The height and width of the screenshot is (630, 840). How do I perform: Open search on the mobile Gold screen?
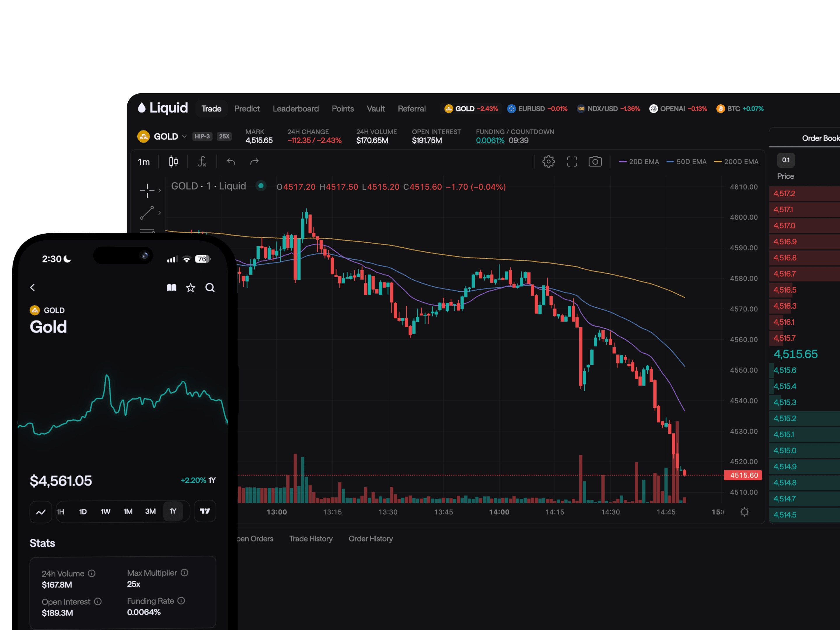click(x=210, y=288)
